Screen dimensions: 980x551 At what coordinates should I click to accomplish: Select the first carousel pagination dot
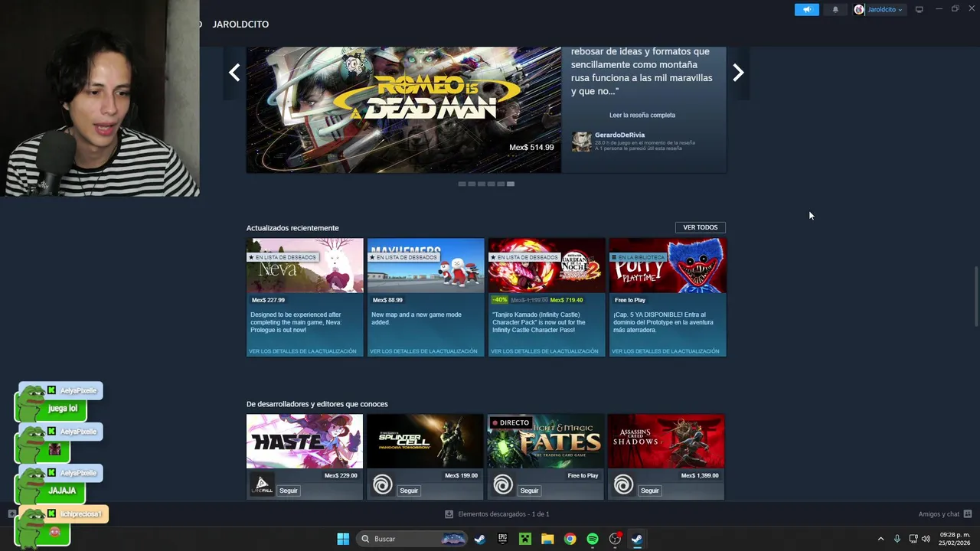tap(462, 184)
